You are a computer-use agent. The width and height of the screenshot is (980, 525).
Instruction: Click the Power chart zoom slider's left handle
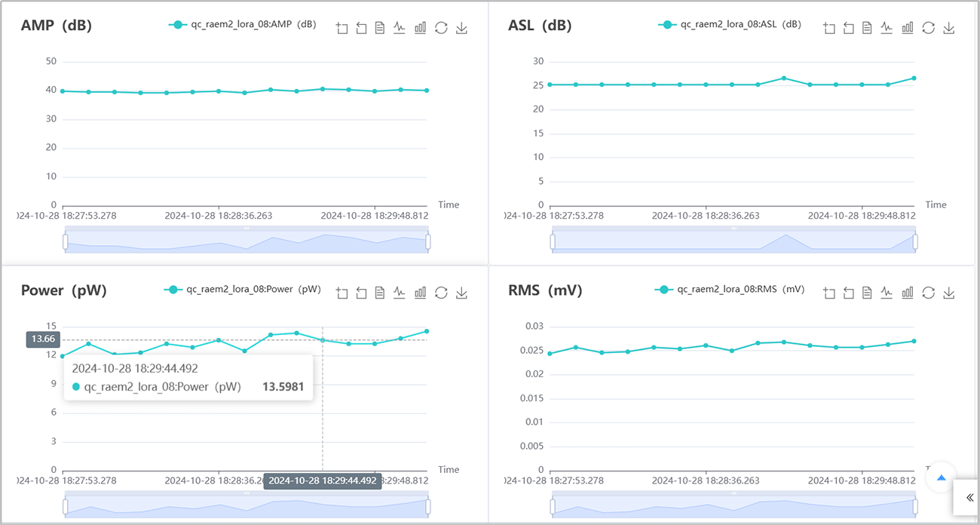(65, 506)
